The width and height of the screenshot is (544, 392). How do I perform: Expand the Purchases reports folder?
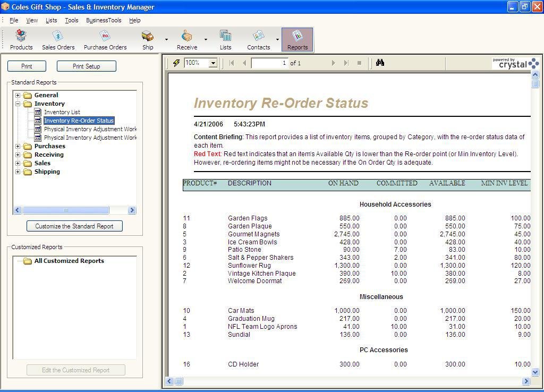18,146
